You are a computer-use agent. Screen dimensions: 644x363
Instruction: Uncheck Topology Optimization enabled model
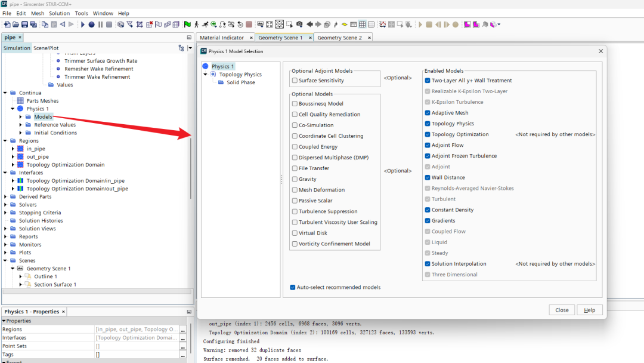click(428, 134)
